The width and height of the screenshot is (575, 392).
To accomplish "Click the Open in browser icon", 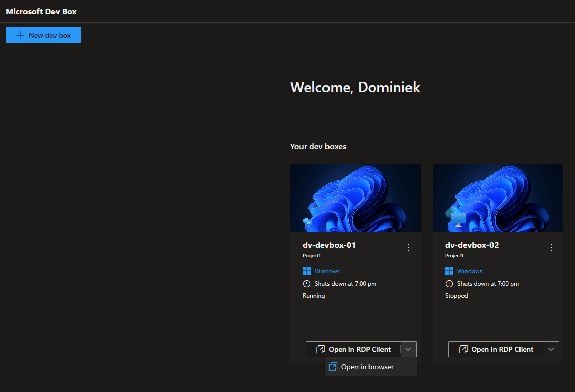I will [x=333, y=367].
